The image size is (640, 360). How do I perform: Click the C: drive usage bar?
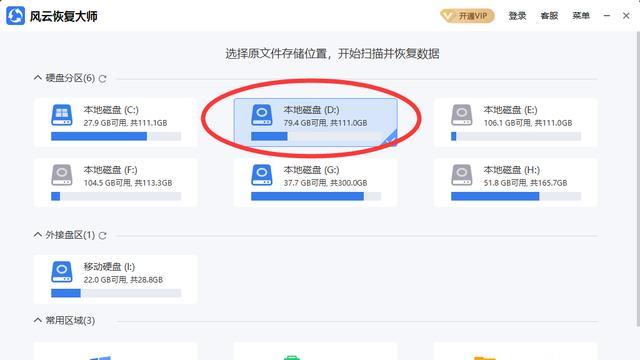[116, 136]
